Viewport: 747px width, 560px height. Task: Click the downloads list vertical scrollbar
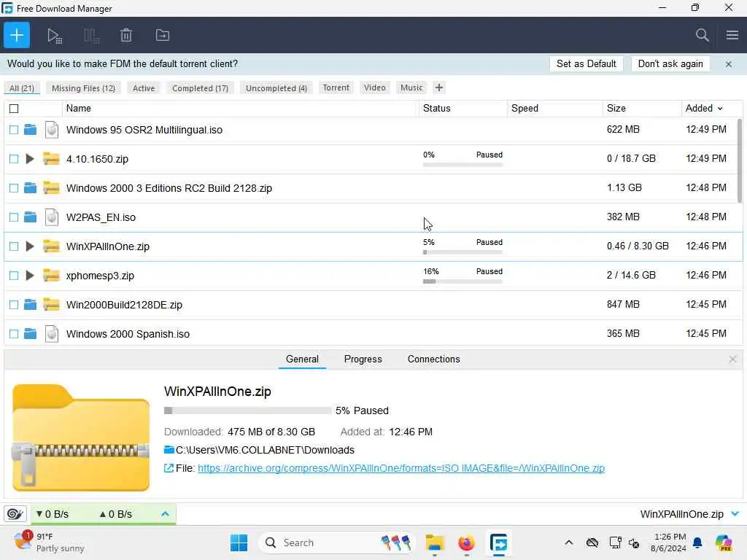pyautogui.click(x=740, y=161)
